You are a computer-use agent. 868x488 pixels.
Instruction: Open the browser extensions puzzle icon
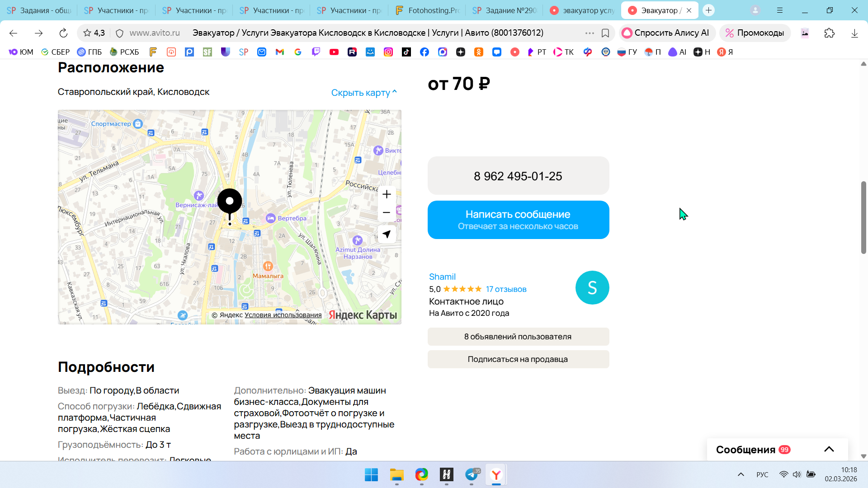tap(829, 33)
